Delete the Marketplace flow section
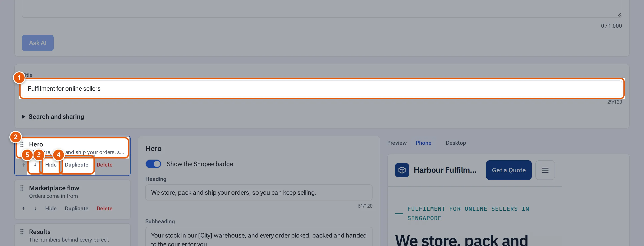Image resolution: width=644 pixels, height=246 pixels. (104, 208)
